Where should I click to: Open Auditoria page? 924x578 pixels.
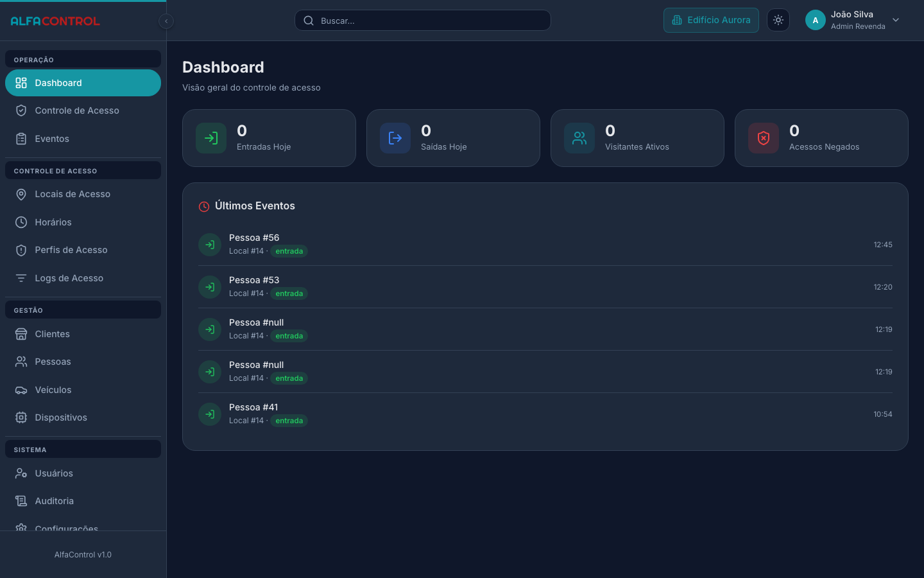point(83,501)
